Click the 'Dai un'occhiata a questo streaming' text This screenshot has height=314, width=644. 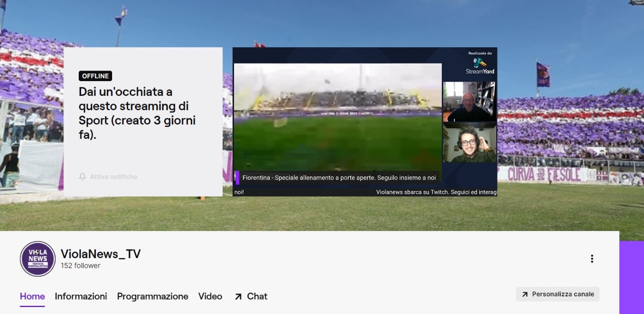137,113
